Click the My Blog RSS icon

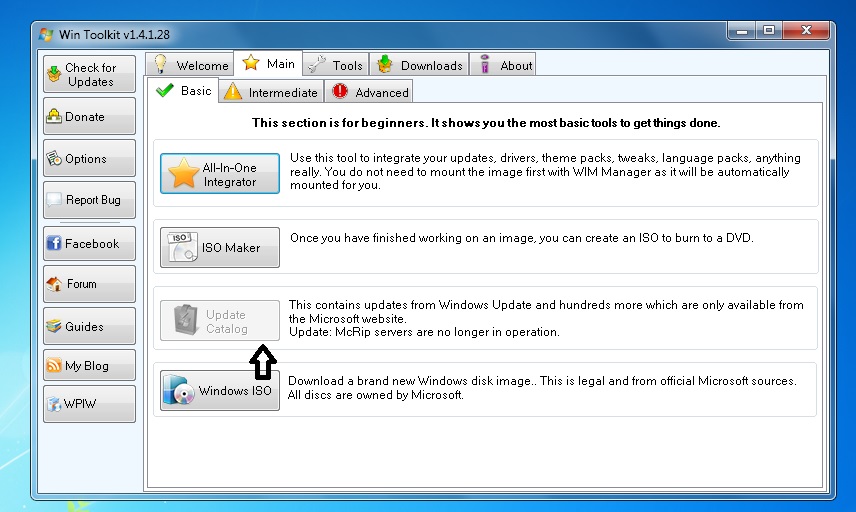(x=54, y=365)
